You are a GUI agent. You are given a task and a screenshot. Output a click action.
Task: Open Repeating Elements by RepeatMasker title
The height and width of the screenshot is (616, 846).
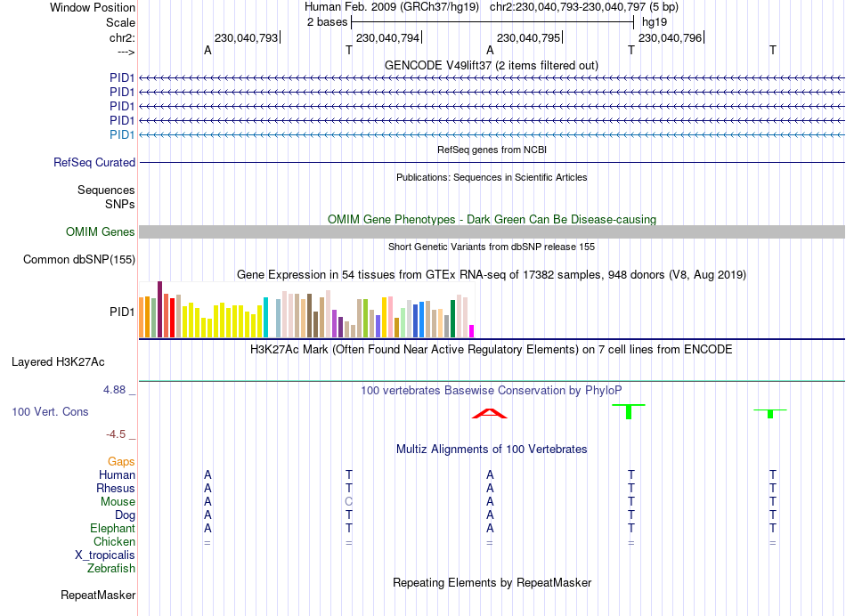coord(492,582)
